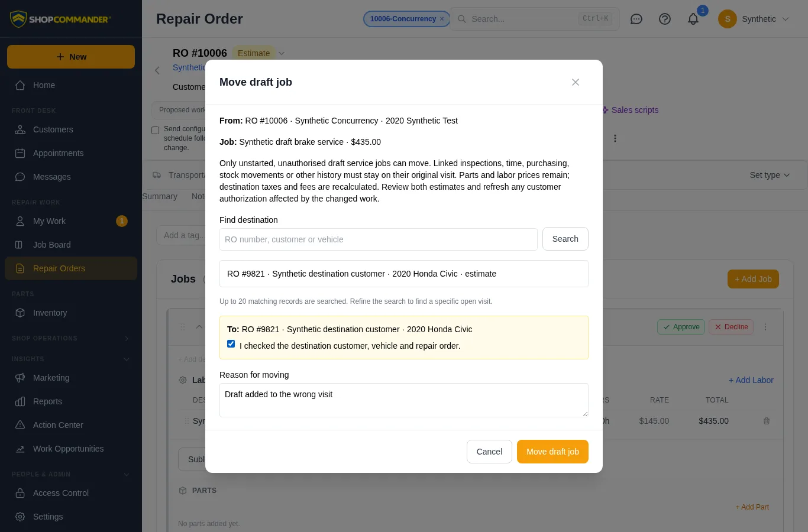This screenshot has width=808, height=532.
Task: Go to the Job Board icon
Action: pyautogui.click(x=20, y=245)
